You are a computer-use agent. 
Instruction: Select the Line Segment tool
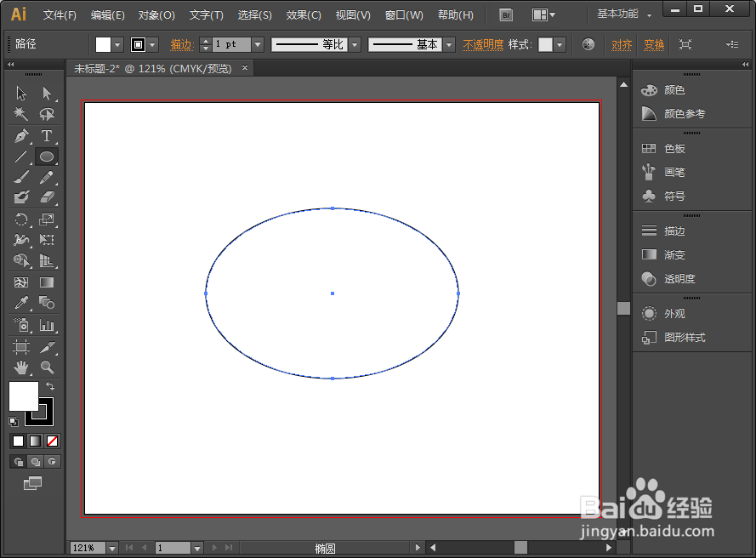[x=20, y=157]
